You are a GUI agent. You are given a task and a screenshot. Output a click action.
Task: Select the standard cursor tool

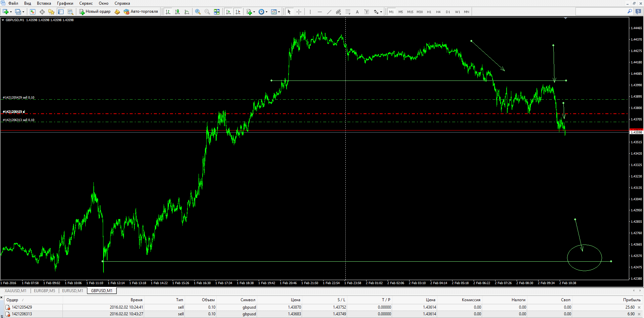coord(289,12)
